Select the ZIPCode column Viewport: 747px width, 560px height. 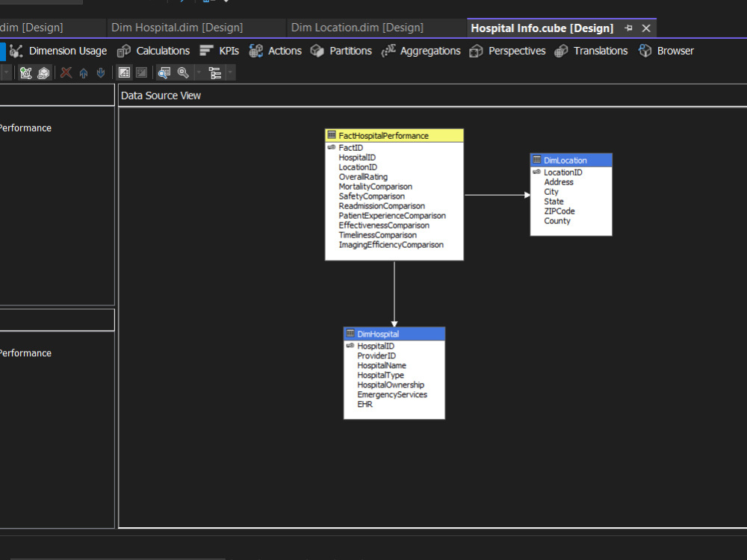coord(560,211)
